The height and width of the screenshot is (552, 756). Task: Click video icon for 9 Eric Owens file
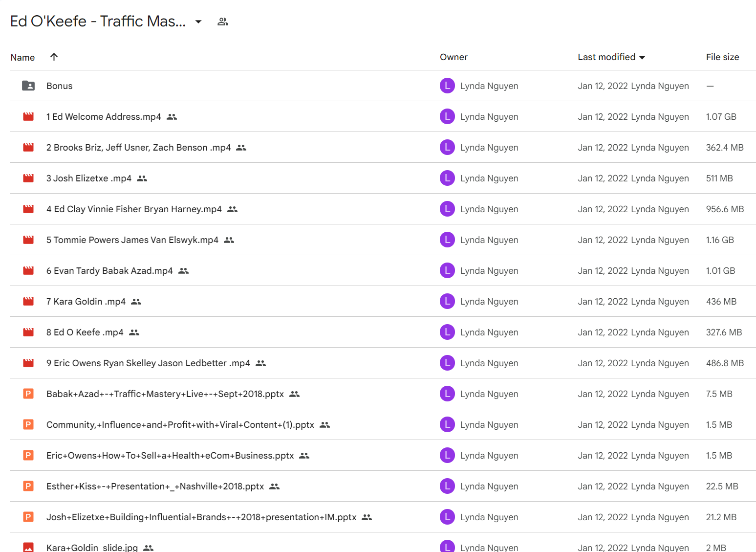pyautogui.click(x=28, y=363)
